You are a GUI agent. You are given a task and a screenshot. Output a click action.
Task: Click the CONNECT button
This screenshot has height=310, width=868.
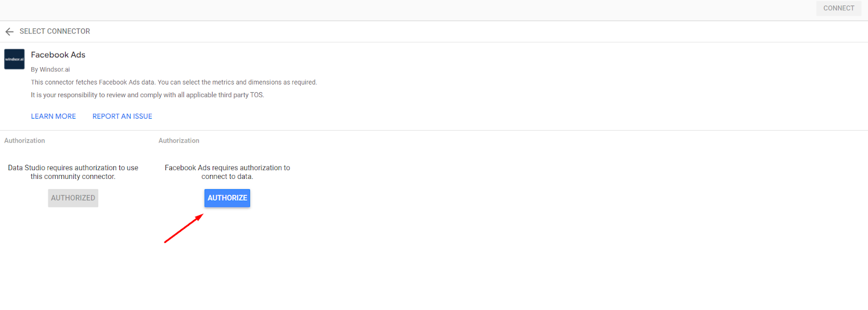(839, 8)
